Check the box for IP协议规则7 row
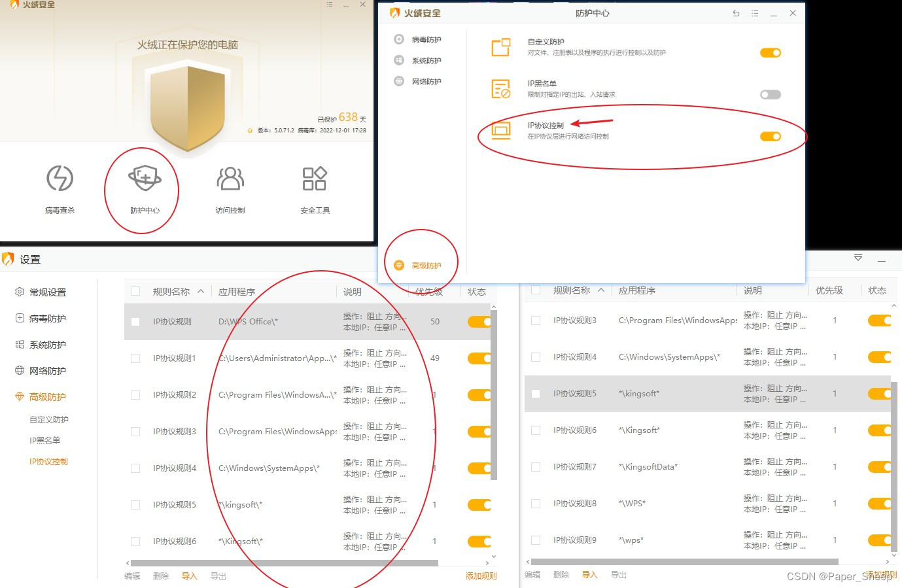 [x=536, y=467]
